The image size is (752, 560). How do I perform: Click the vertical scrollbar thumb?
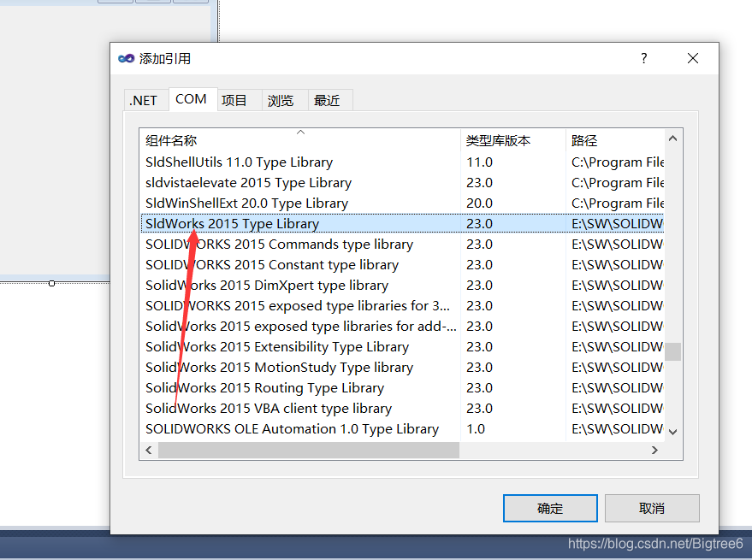coord(673,351)
